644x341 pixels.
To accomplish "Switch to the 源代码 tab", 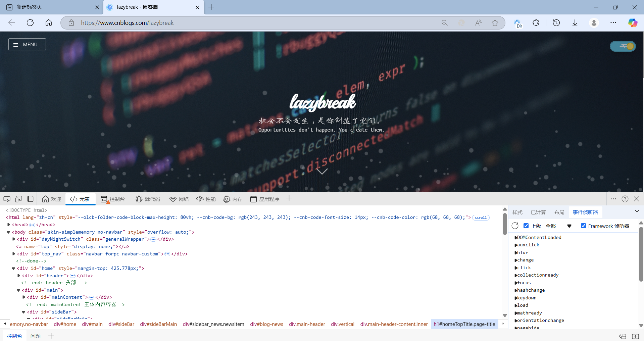I will point(148,199).
